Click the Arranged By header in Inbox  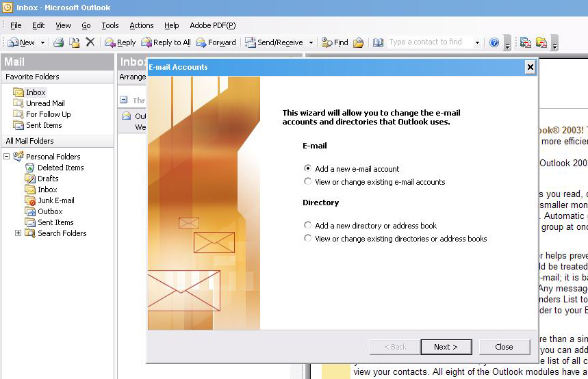tap(132, 77)
